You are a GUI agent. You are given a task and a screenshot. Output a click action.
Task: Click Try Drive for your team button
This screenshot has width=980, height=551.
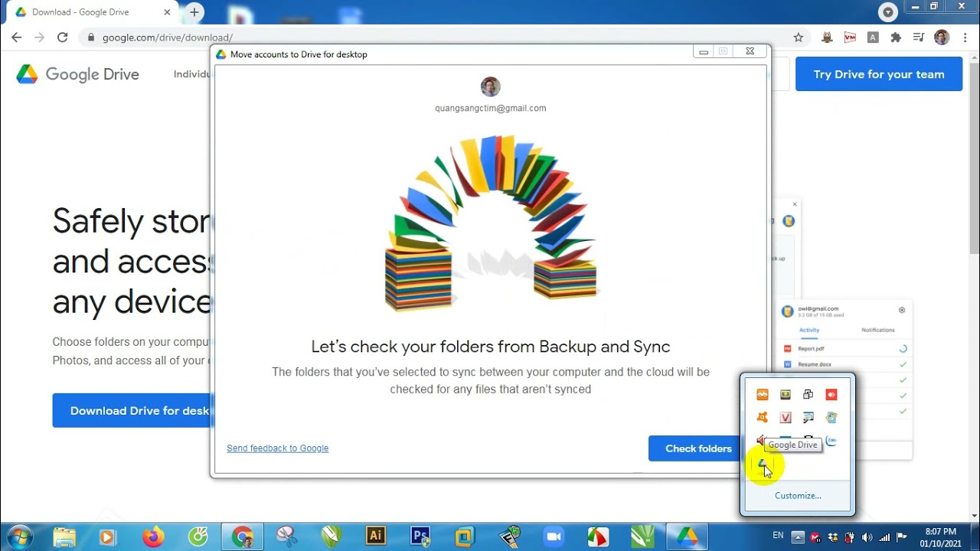pos(879,74)
